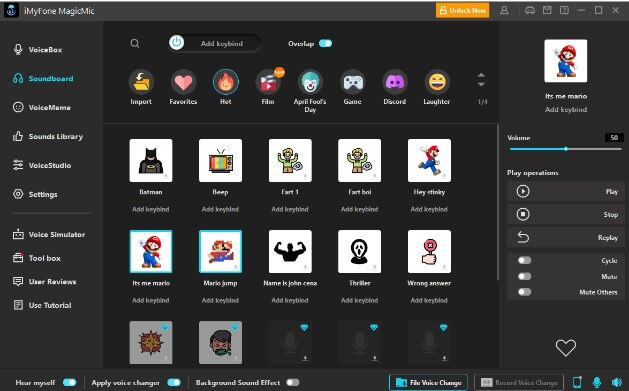Choose the Laughter emoji category
The image size is (629, 391).
437,82
